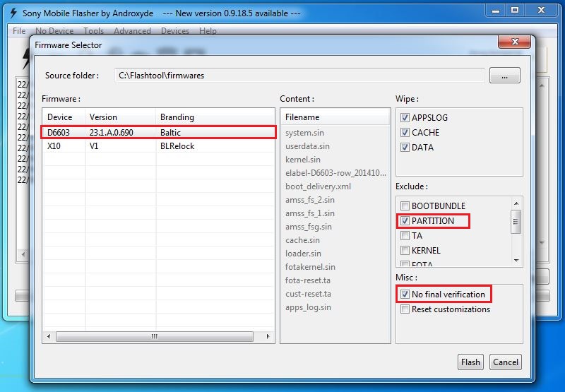The width and height of the screenshot is (565, 392).
Task: Toggle No final verification checkbox
Action: pyautogui.click(x=405, y=295)
